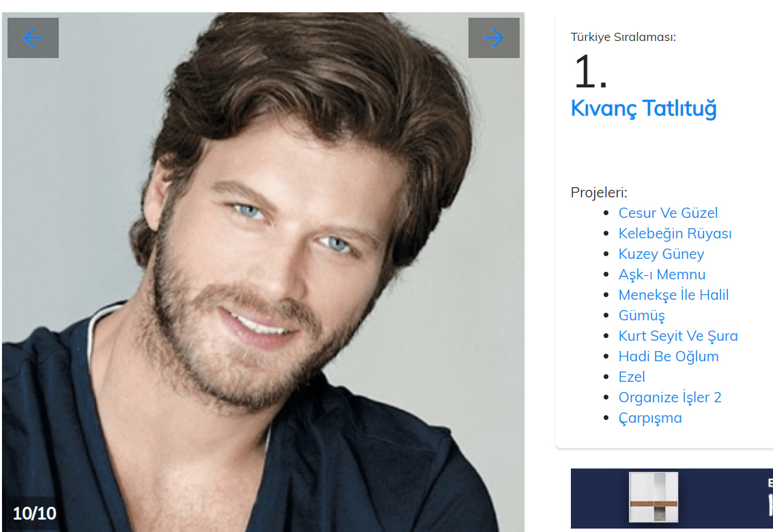
Task: Open the Çarpışma project link
Action: [x=650, y=418]
